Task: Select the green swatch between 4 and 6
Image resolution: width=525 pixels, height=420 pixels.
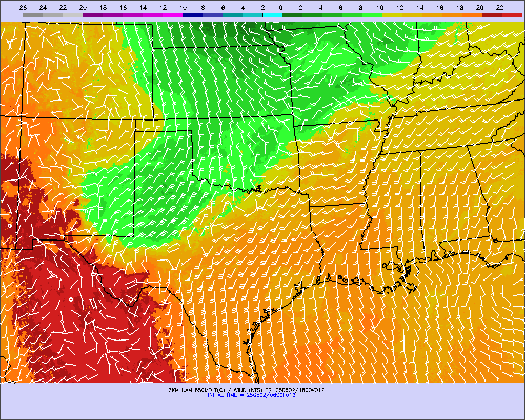Action: click(x=332, y=15)
